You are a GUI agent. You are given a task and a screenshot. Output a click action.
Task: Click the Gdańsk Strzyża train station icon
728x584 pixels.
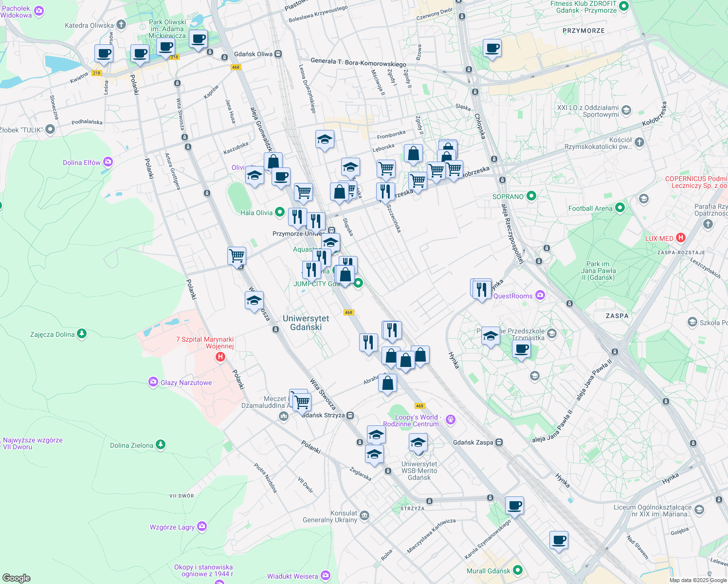point(350,416)
